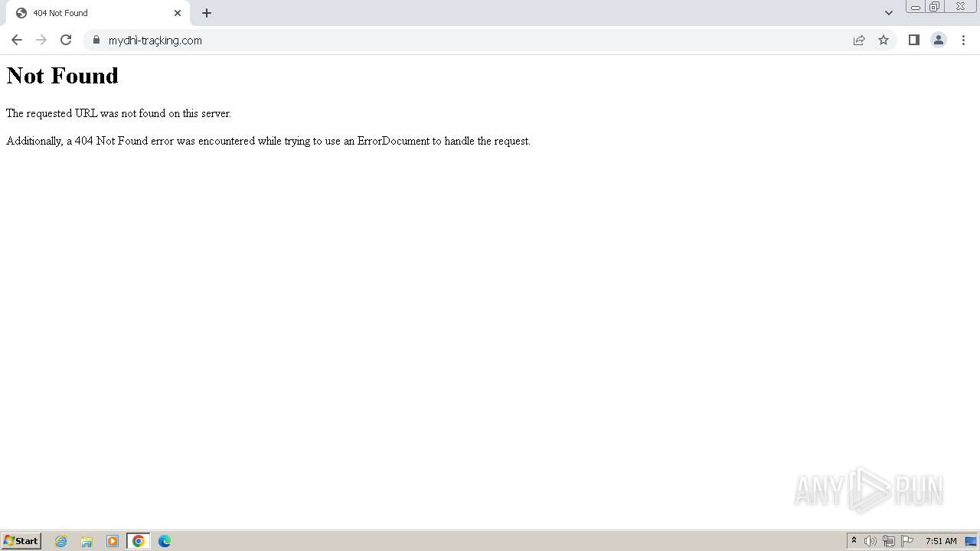
Task: Bookmark this tab with the star
Action: [x=884, y=40]
